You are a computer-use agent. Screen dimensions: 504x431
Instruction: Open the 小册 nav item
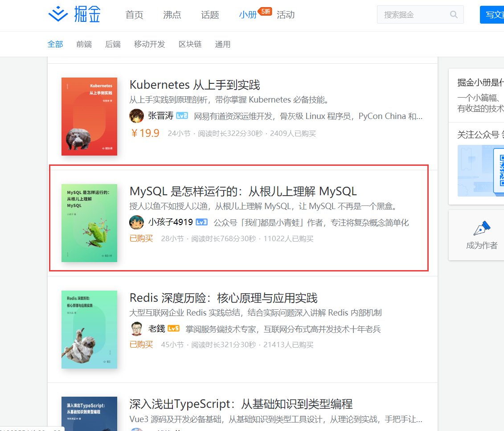248,15
